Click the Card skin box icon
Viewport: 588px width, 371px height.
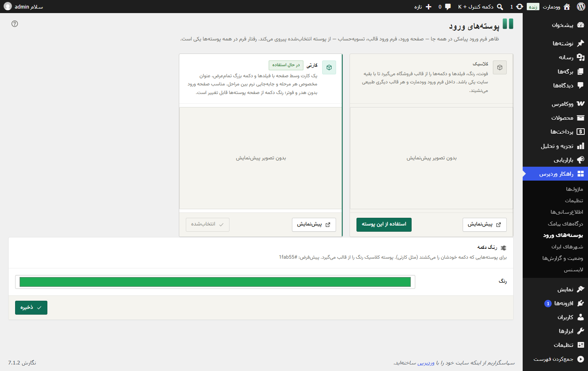click(329, 67)
